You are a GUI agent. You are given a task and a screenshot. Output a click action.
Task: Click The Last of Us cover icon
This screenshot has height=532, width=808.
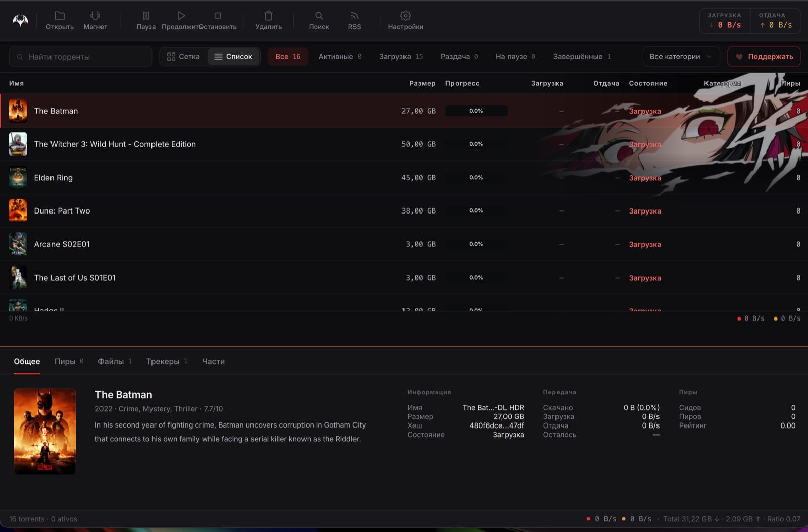18,277
